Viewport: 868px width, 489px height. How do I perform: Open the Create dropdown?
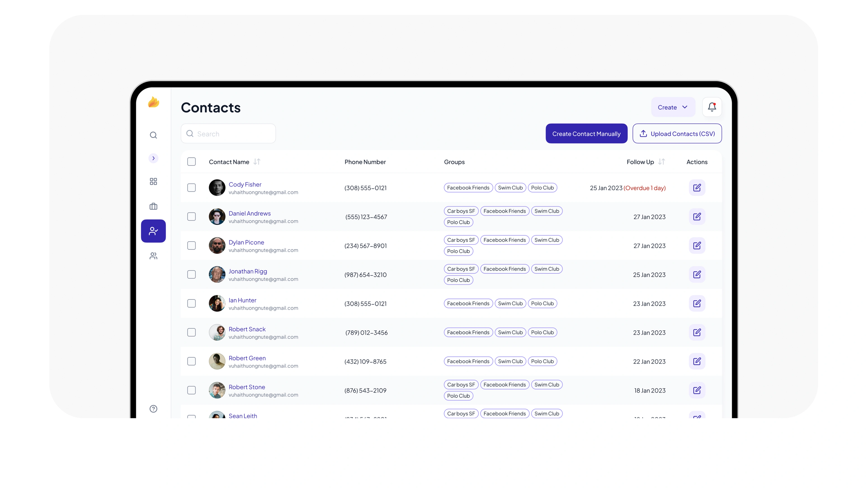[672, 107]
